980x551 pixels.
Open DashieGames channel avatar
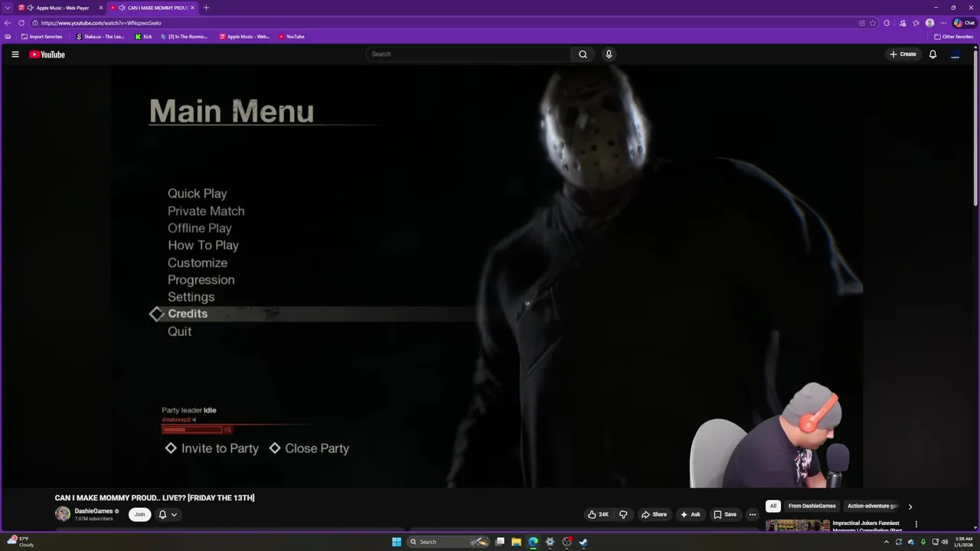click(63, 514)
